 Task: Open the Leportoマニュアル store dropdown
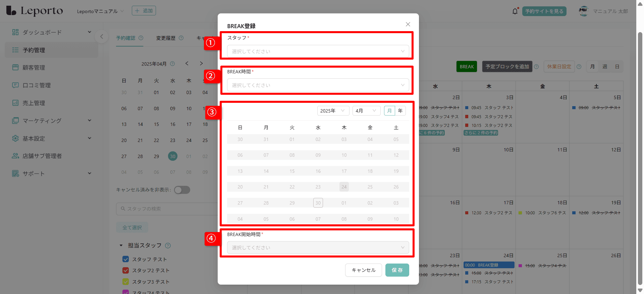click(x=101, y=11)
